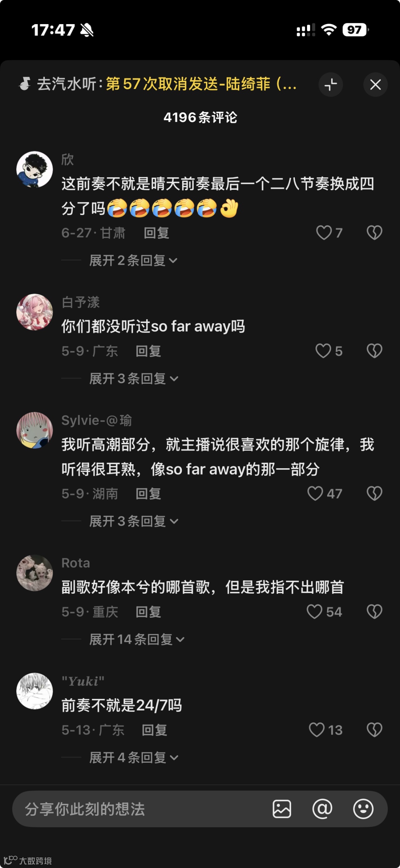Screen dimensions: 400x868
Task: Like 欣's comment with the heart icon
Action: pos(324,233)
